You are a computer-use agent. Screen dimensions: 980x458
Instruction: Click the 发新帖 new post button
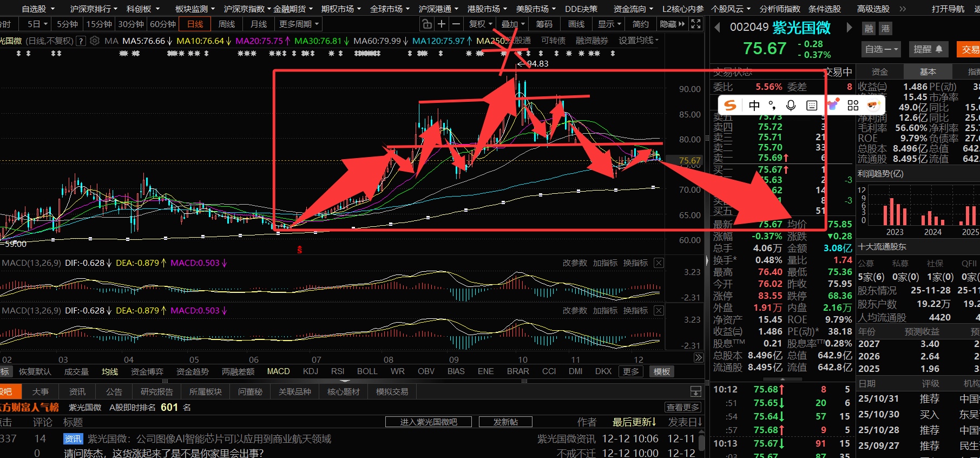(x=505, y=422)
